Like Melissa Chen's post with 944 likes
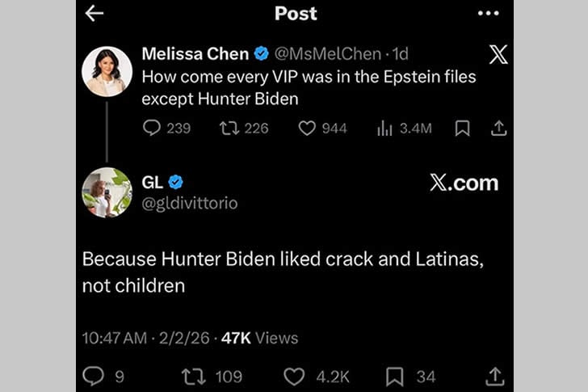The height and width of the screenshot is (392, 588). point(307,128)
